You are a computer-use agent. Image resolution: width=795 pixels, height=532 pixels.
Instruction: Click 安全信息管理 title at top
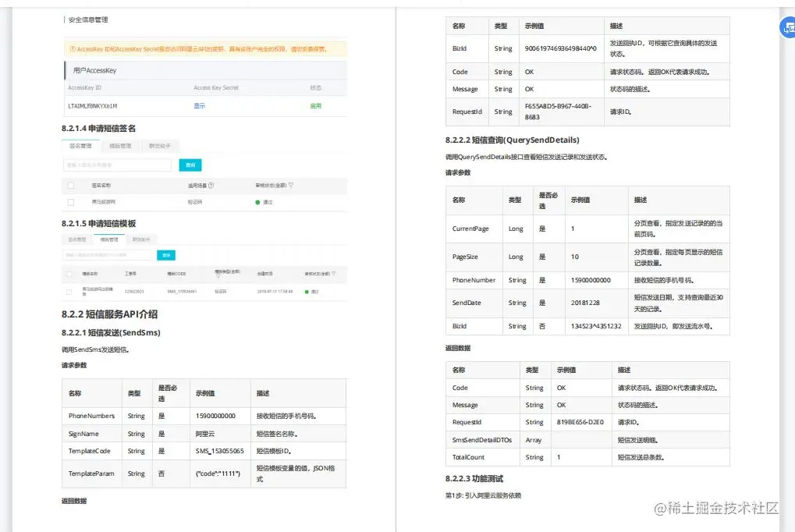point(87,20)
